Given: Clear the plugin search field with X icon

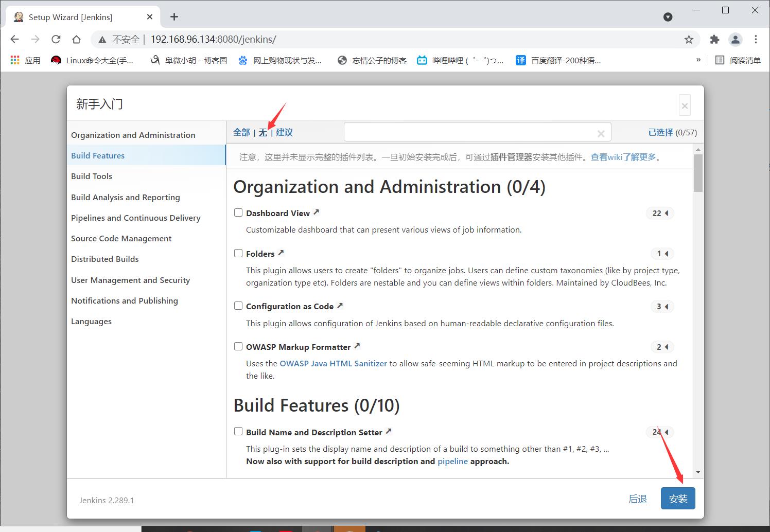Looking at the screenshot, I should pyautogui.click(x=601, y=133).
